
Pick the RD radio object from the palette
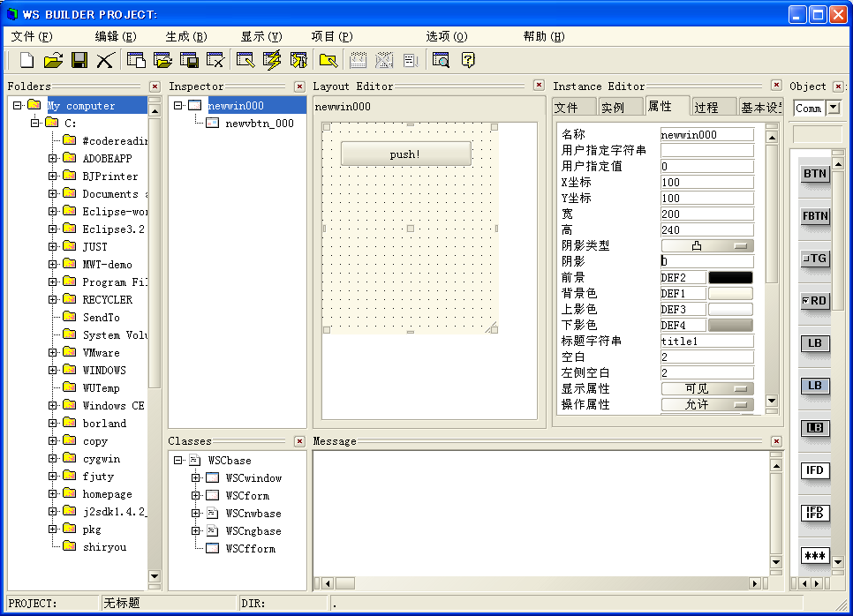click(815, 301)
